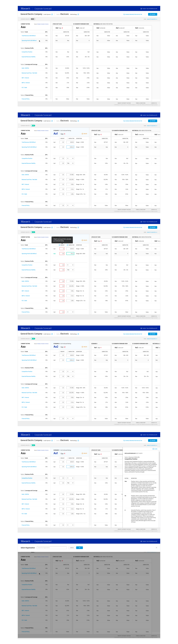
Task: Click user profile icon on Scenario 2 screen
Action: [x=141, y=328]
